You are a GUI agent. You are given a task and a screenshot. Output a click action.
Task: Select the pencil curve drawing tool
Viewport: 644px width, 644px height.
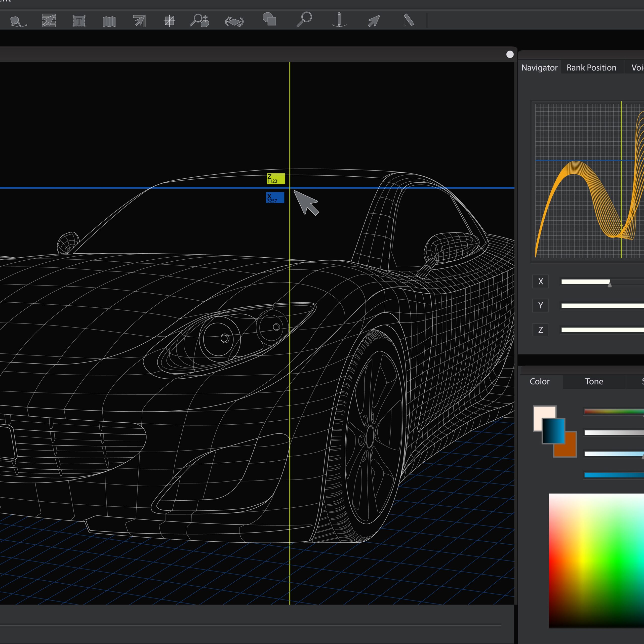pyautogui.click(x=339, y=20)
